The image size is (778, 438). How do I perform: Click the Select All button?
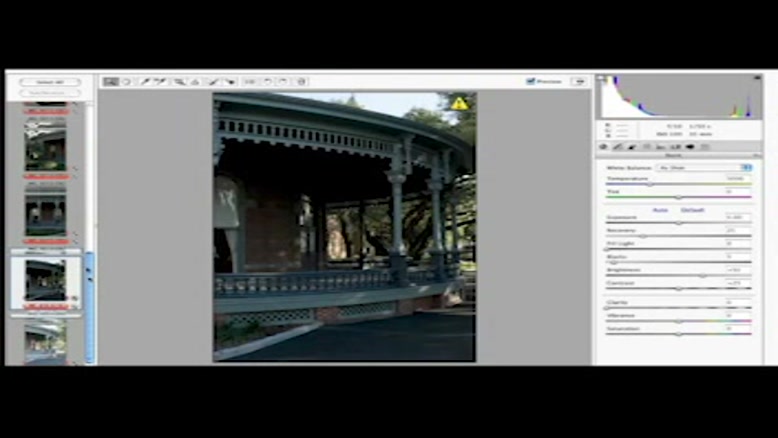[50, 82]
